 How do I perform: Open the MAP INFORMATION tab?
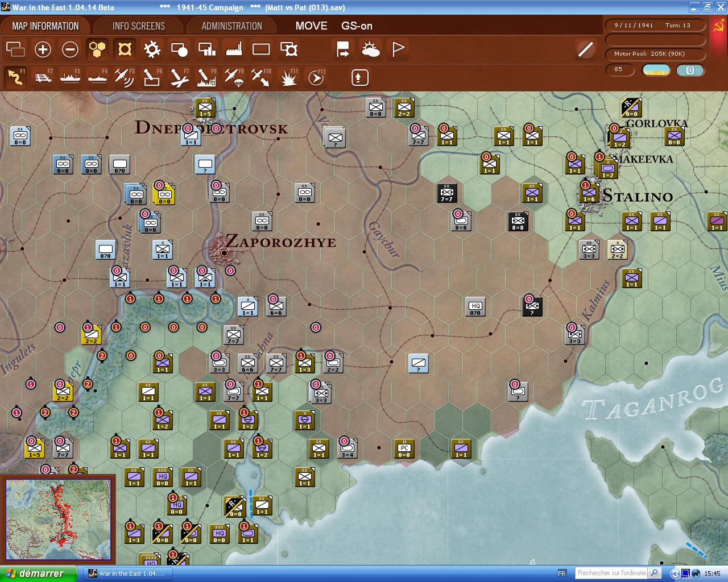click(x=45, y=26)
